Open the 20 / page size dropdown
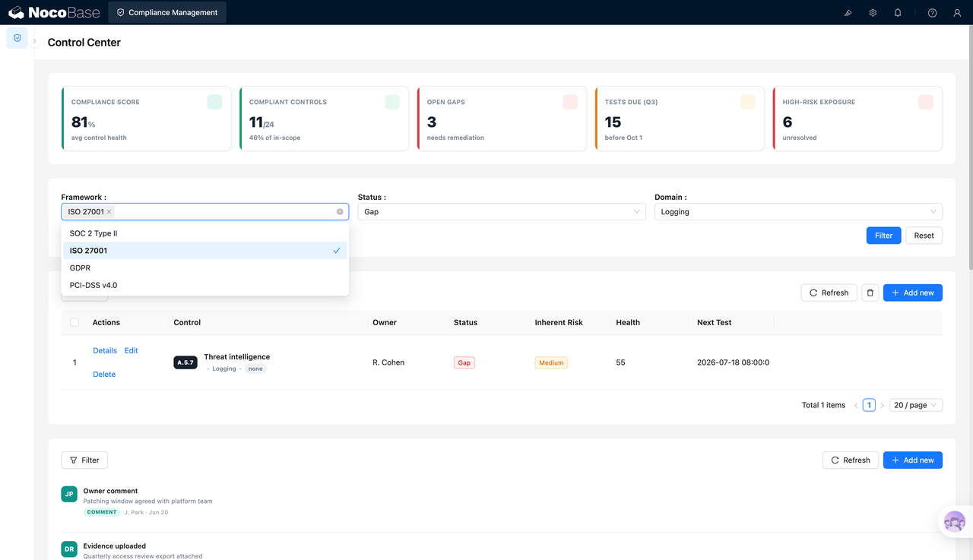Screen dimensions: 973x560 tap(916, 405)
